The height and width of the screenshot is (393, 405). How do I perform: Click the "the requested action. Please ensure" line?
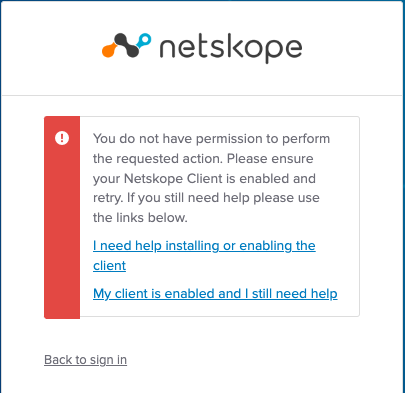pos(203,159)
